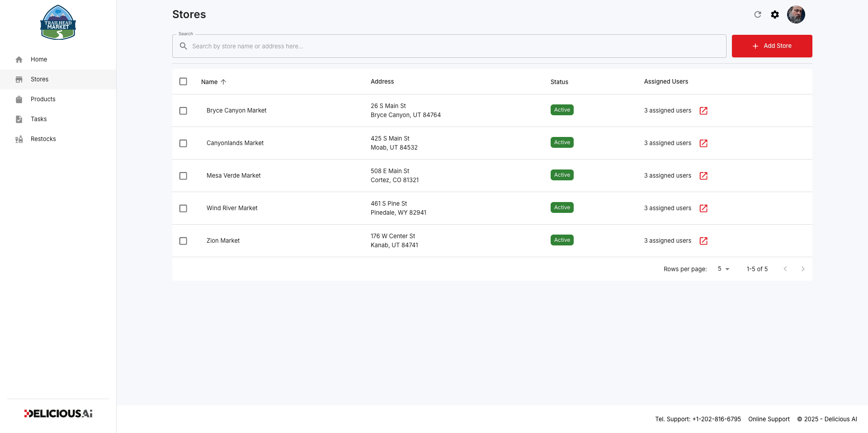
Task: Check the Wind River Market row
Action: coord(183,208)
